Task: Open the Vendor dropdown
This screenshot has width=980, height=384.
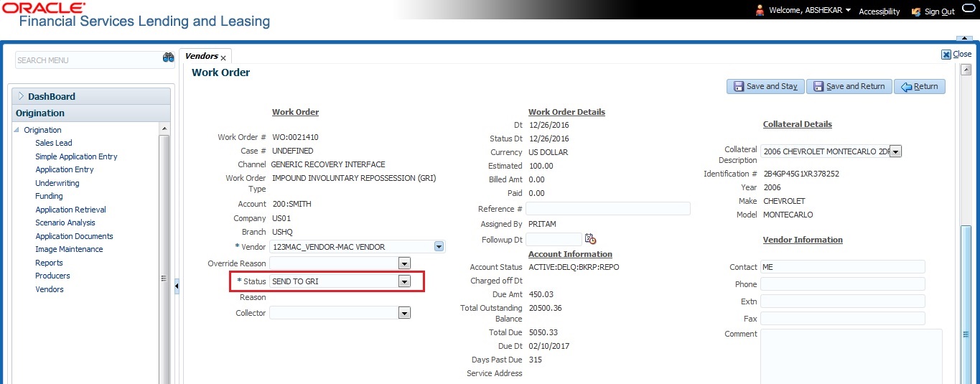Action: [x=439, y=247]
